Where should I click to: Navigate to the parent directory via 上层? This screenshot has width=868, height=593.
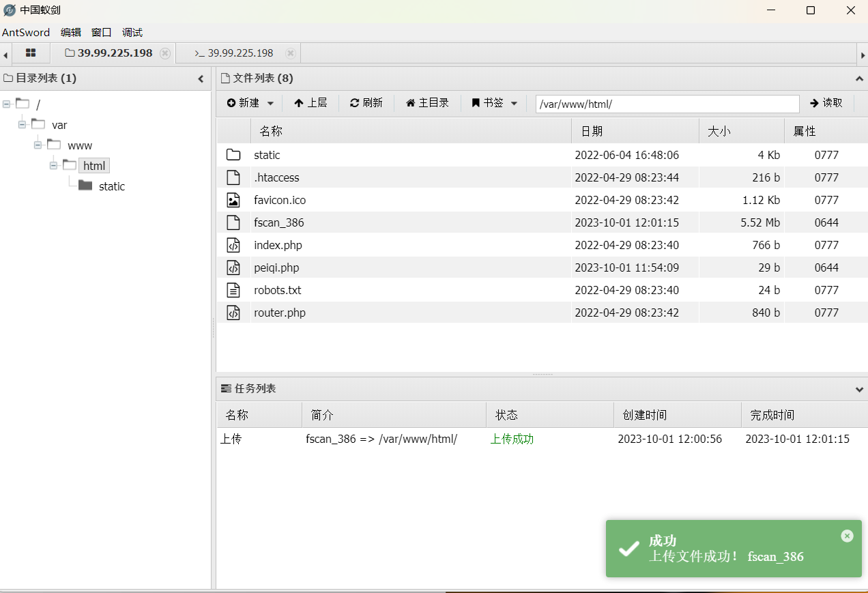pyautogui.click(x=310, y=103)
